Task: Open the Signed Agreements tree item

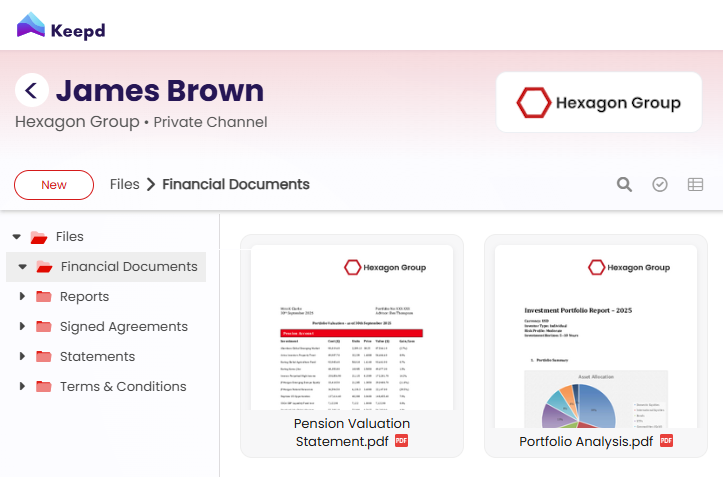Action: (124, 326)
